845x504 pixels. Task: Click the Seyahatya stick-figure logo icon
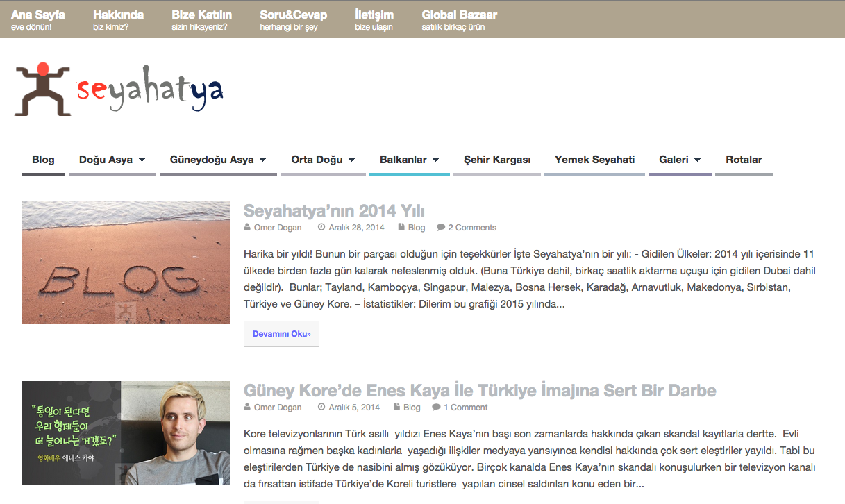(x=43, y=87)
